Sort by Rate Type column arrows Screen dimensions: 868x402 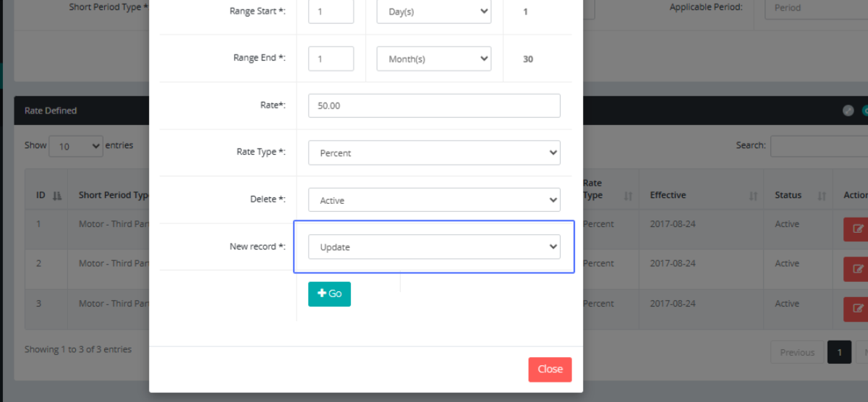628,196
